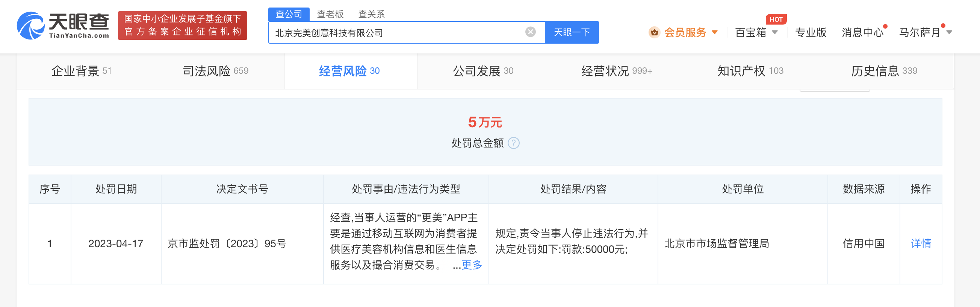Click the red official credit agency banner
980x307 pixels.
click(x=183, y=26)
